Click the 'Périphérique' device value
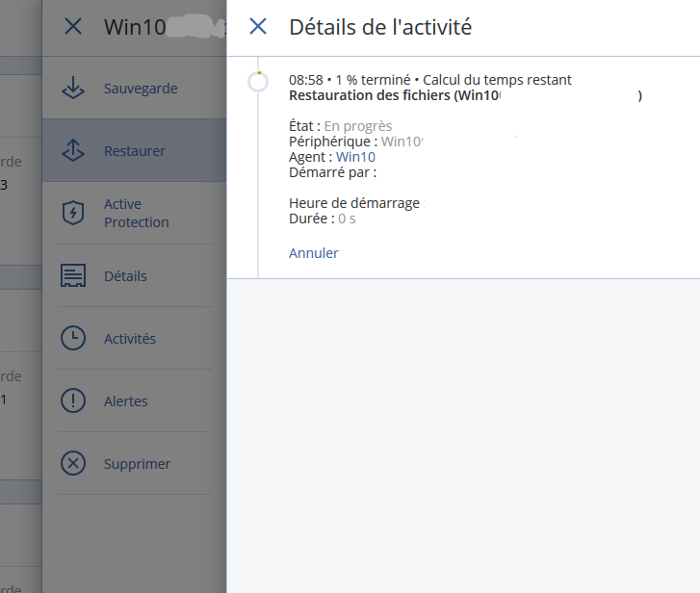 (402, 142)
